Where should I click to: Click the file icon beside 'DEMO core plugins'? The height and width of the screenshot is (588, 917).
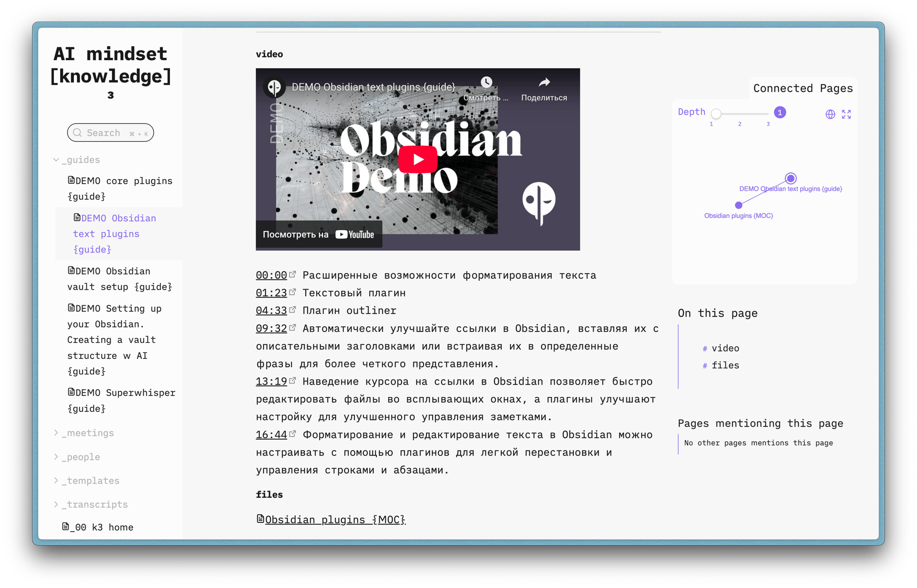(x=71, y=180)
